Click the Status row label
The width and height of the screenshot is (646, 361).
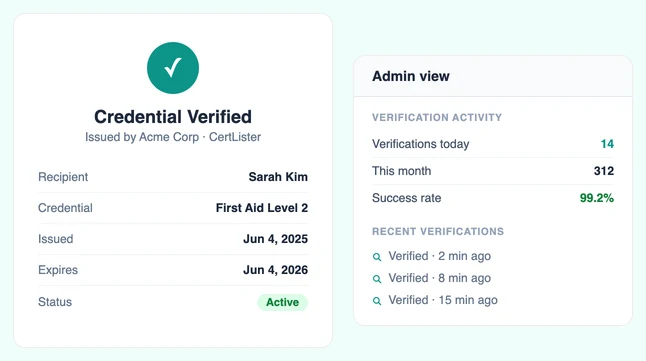(55, 302)
